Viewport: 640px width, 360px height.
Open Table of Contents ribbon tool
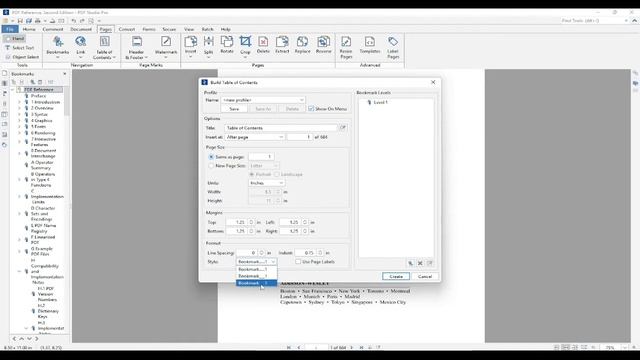click(x=104, y=47)
